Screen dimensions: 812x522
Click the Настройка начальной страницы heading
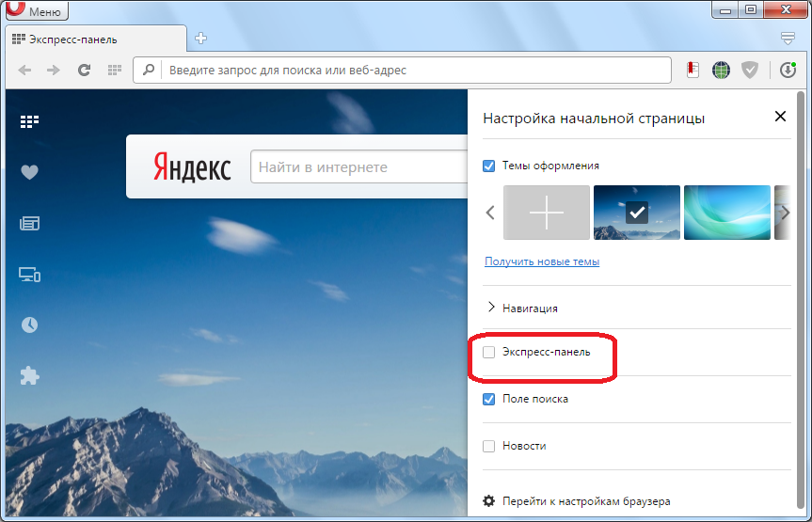594,119
